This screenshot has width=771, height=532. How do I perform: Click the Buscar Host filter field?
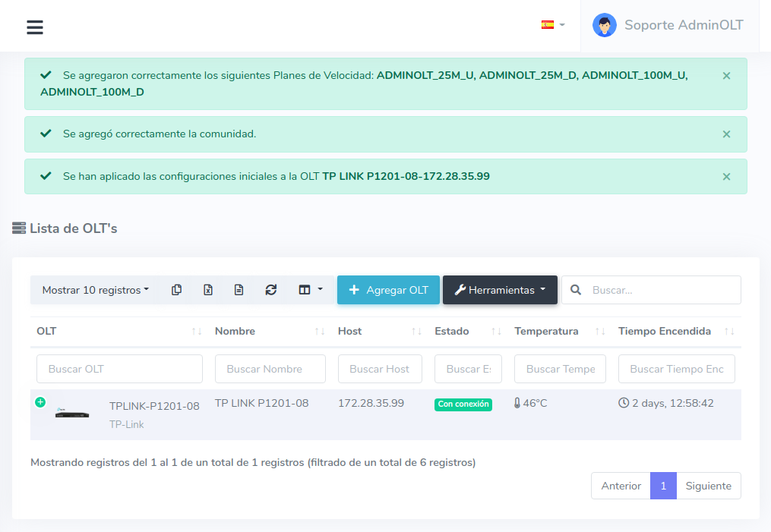coord(380,369)
